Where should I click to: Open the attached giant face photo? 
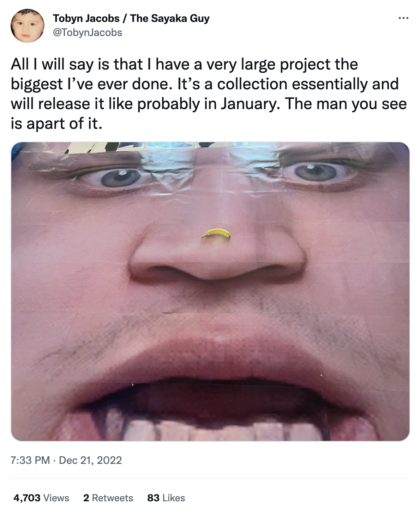coord(210,292)
